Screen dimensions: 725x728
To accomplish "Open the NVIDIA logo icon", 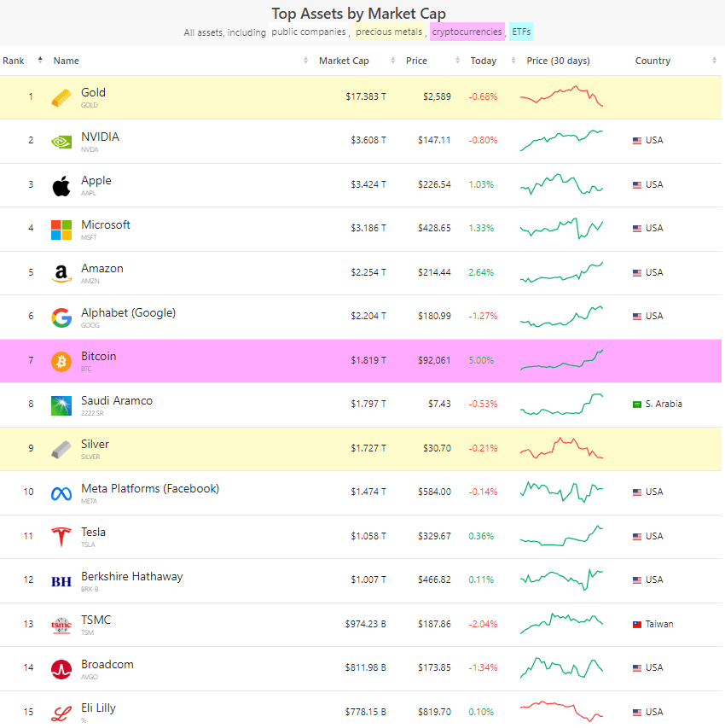I will tap(61, 142).
